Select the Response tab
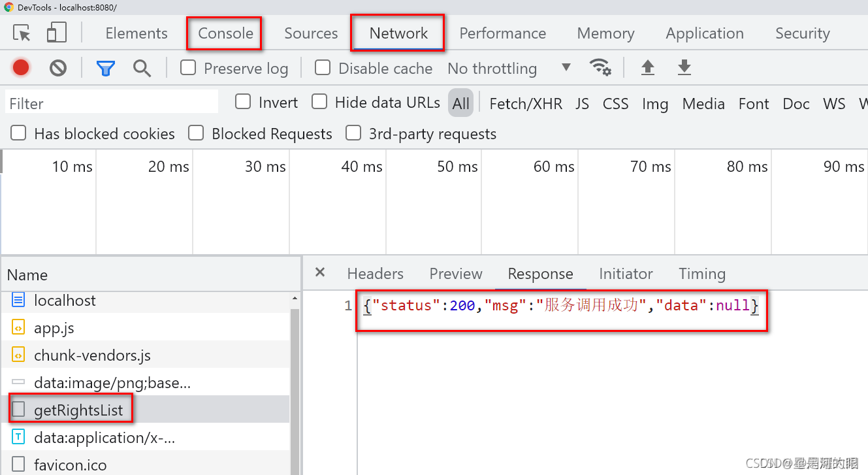868x475 pixels. coord(540,274)
